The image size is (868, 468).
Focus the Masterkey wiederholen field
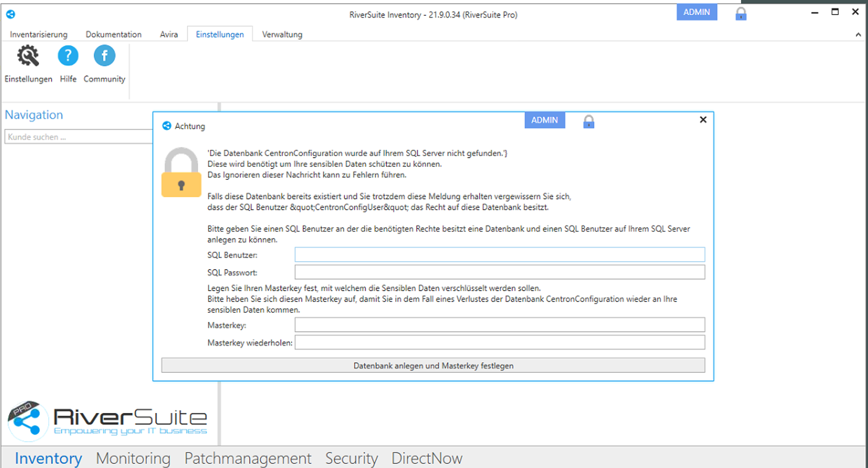pyautogui.click(x=500, y=342)
